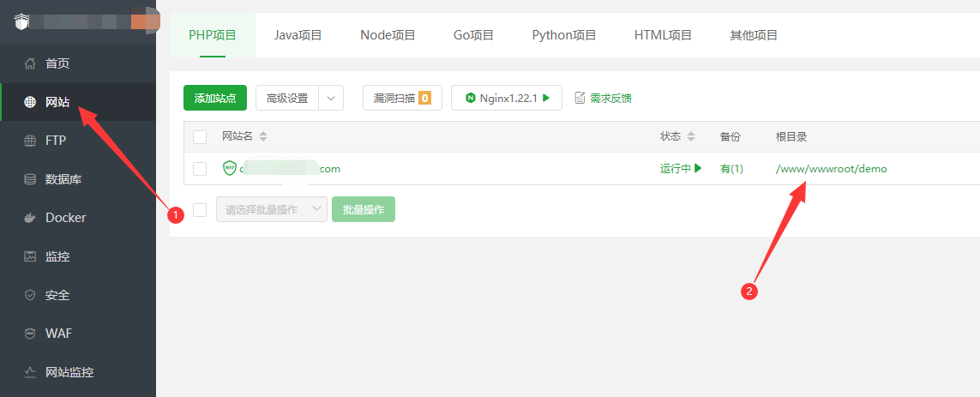Click the backup link 有(1)
The image size is (980, 397).
click(731, 168)
